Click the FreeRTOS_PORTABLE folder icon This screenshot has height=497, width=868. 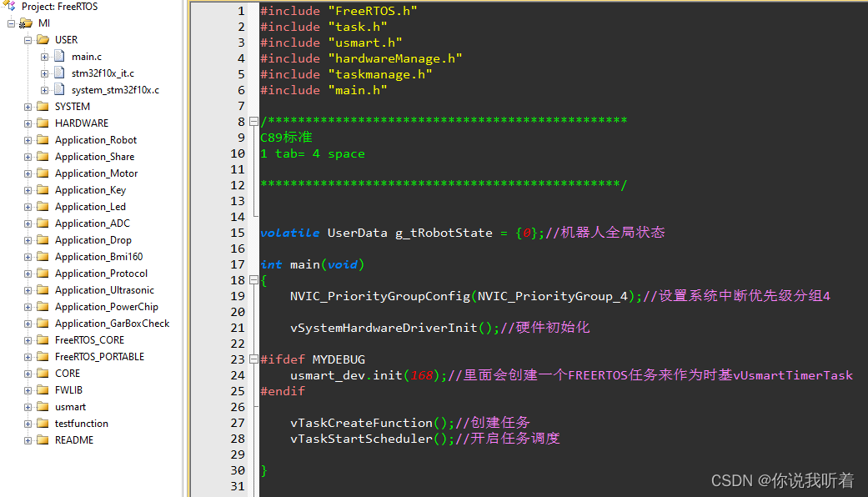(43, 356)
